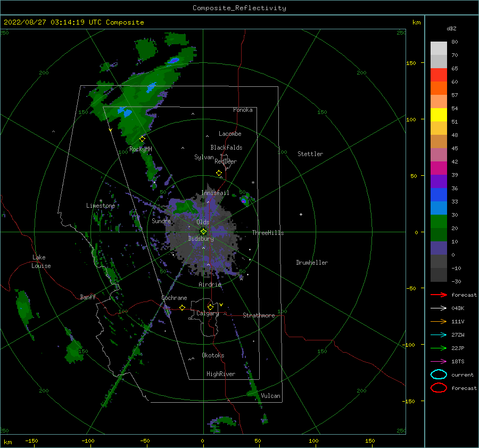The width and height of the screenshot is (479, 448).
Task: Click the radar site marker at map center
Action: [203, 232]
